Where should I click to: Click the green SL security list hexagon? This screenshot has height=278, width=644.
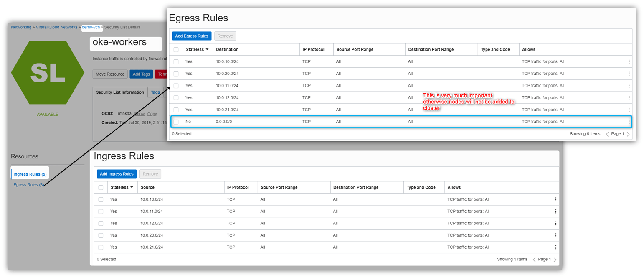click(x=48, y=73)
